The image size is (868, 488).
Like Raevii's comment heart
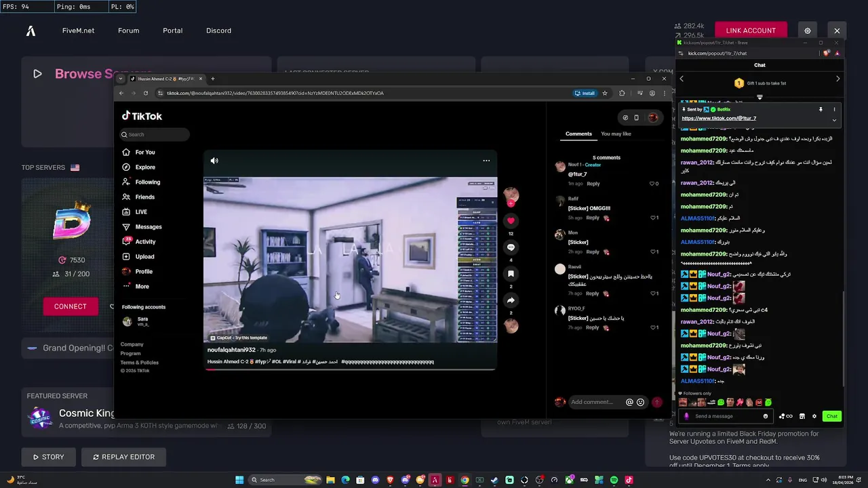652,294
